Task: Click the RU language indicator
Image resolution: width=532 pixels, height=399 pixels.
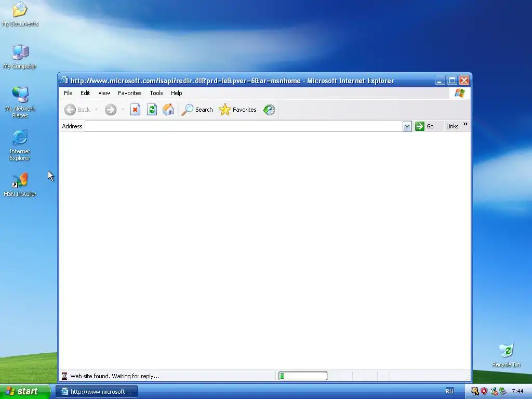Action: (449, 391)
